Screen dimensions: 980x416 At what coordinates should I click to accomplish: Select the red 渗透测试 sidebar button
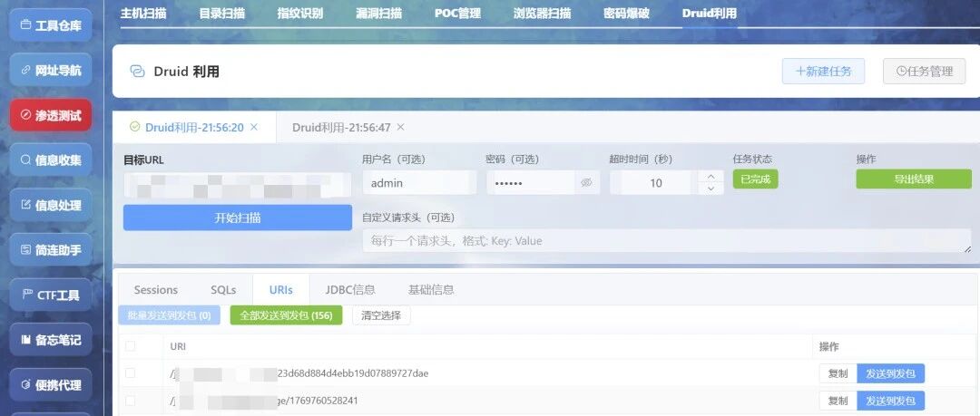click(51, 116)
